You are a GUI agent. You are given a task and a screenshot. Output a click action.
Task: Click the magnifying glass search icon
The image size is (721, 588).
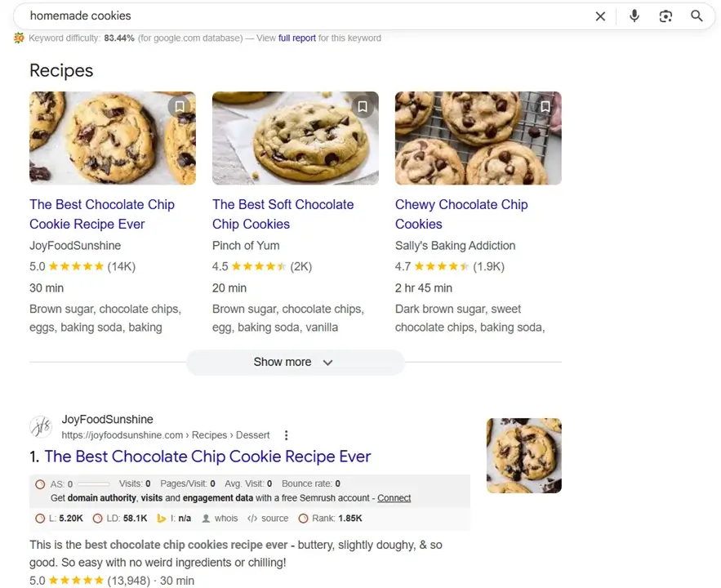point(697,16)
